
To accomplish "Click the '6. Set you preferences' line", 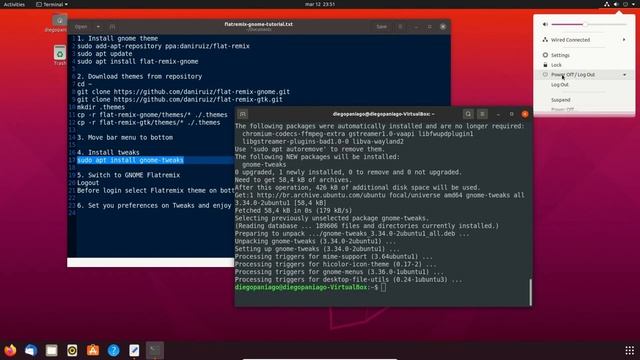I will 154,205.
